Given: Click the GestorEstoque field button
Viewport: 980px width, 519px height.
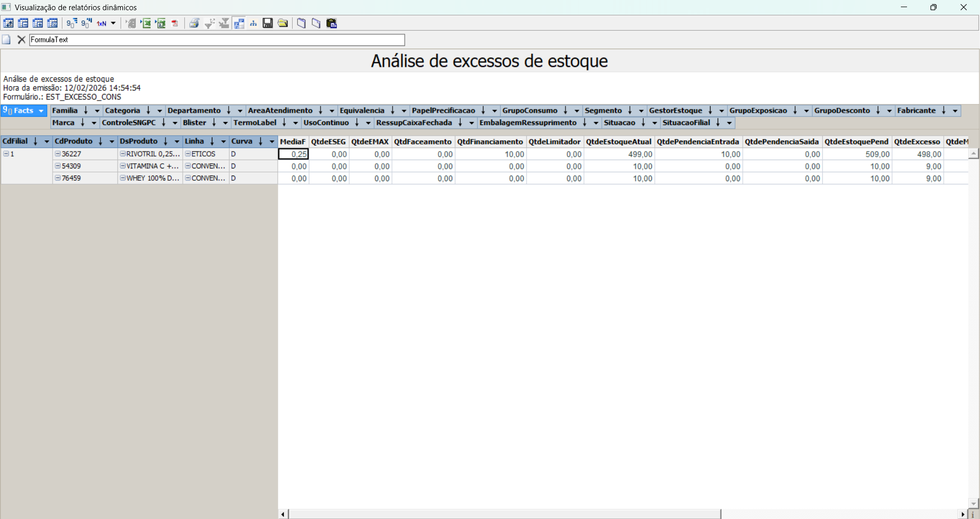Looking at the screenshot, I should 687,111.
